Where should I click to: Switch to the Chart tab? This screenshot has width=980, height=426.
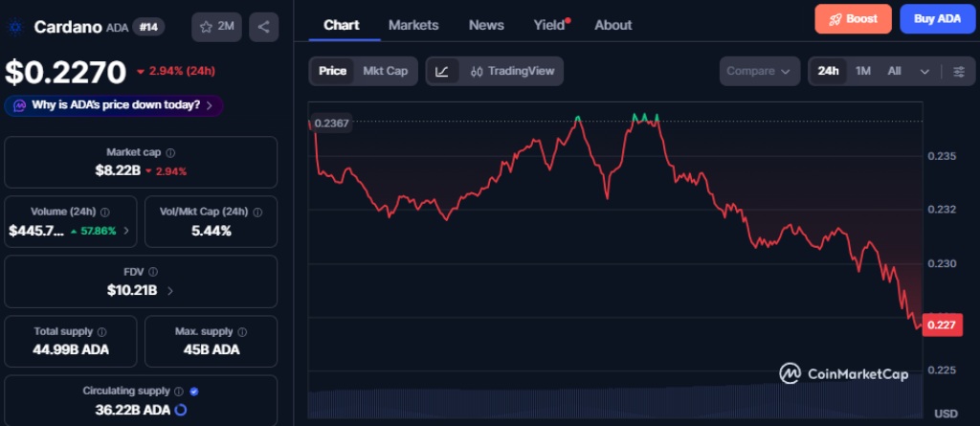[x=342, y=25]
